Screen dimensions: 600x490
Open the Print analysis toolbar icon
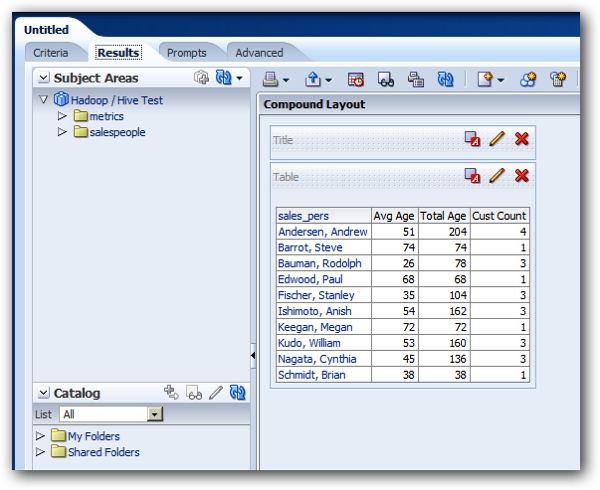[x=271, y=79]
